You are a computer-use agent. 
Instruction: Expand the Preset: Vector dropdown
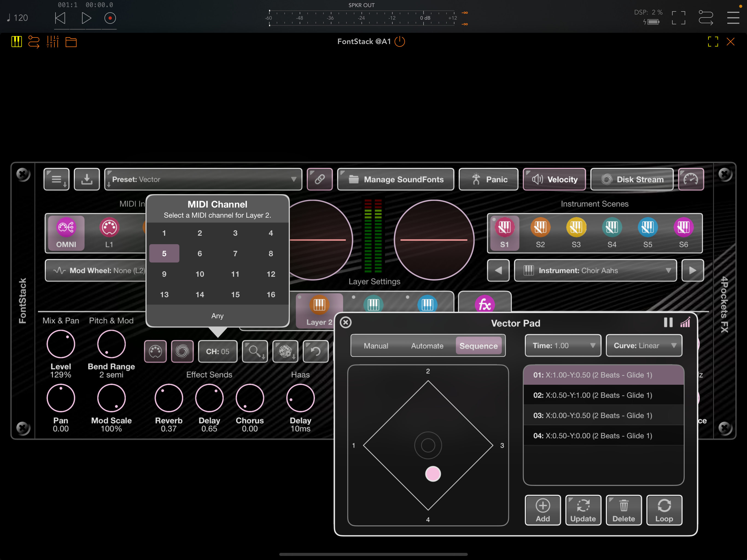[203, 179]
